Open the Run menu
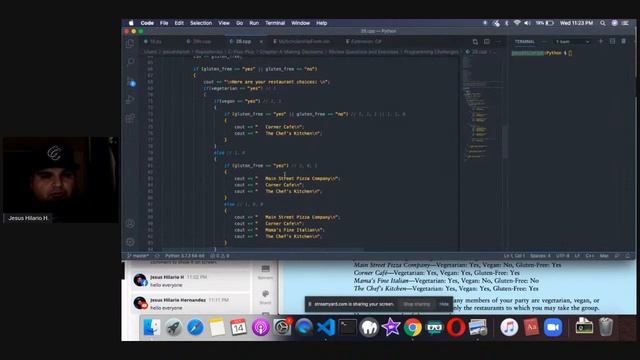Viewport: 640px width, 360px height. tap(254, 23)
